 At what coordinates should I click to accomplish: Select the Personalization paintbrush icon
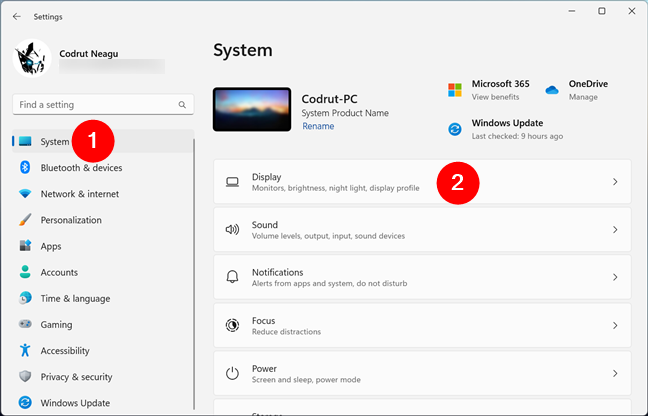coord(25,220)
